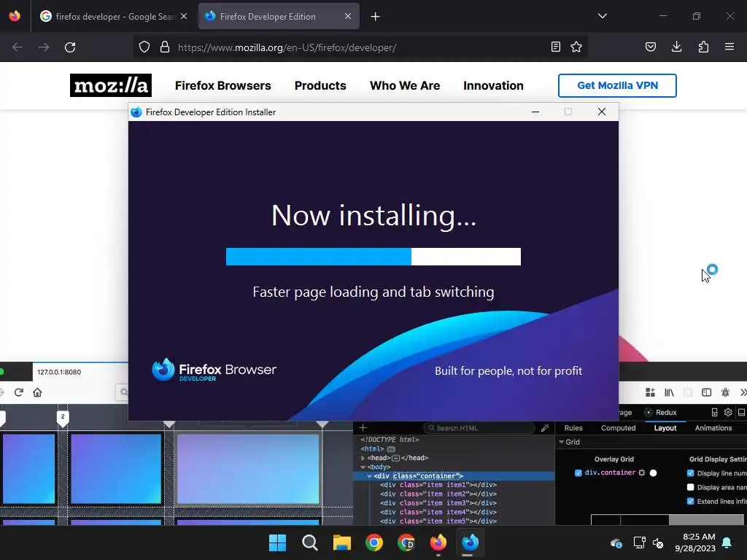Click the reload icon in the DevTools preview

tap(18, 392)
